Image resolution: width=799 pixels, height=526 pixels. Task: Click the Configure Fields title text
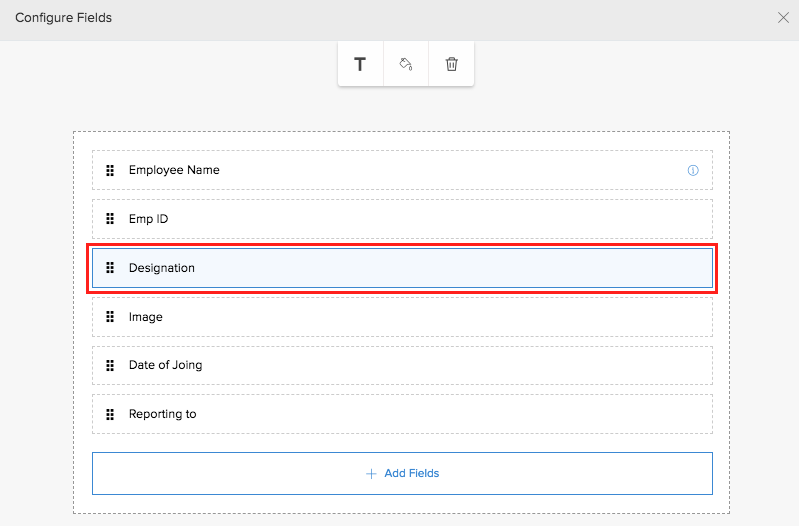coord(63,18)
